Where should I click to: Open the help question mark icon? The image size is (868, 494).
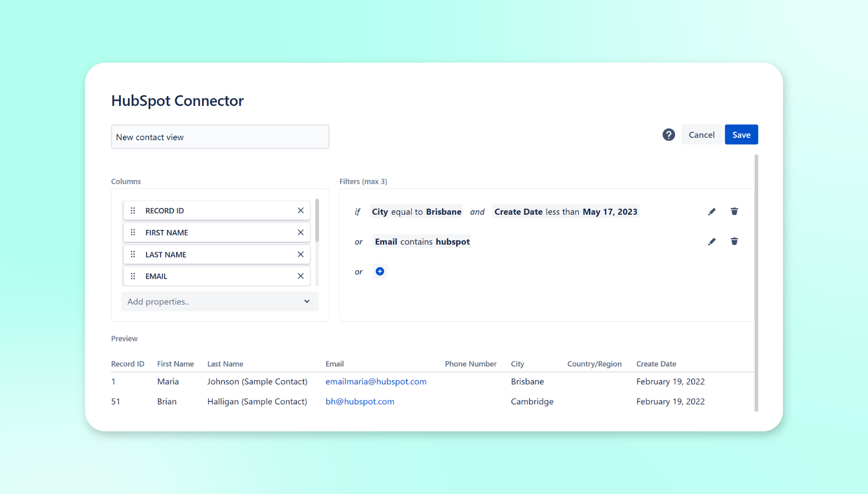668,134
